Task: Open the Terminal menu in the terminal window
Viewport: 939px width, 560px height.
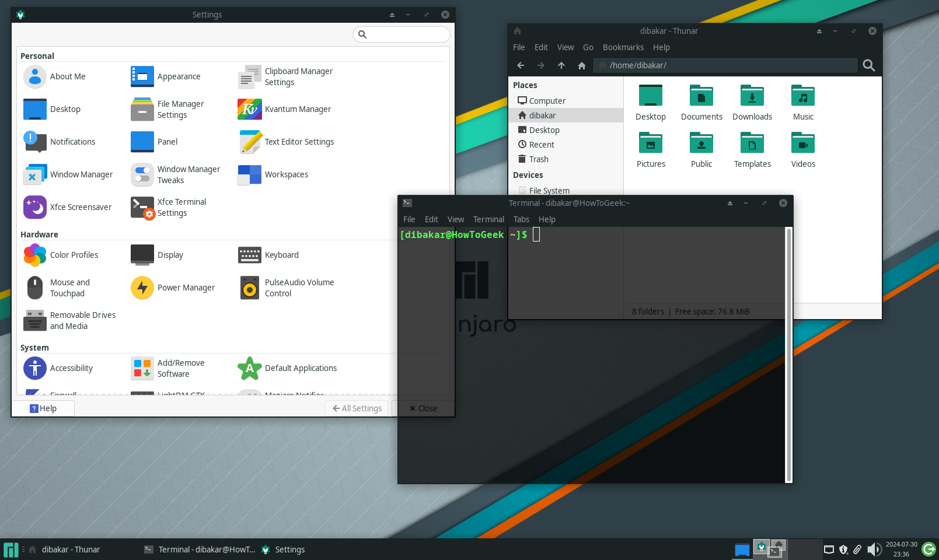Action: click(488, 219)
